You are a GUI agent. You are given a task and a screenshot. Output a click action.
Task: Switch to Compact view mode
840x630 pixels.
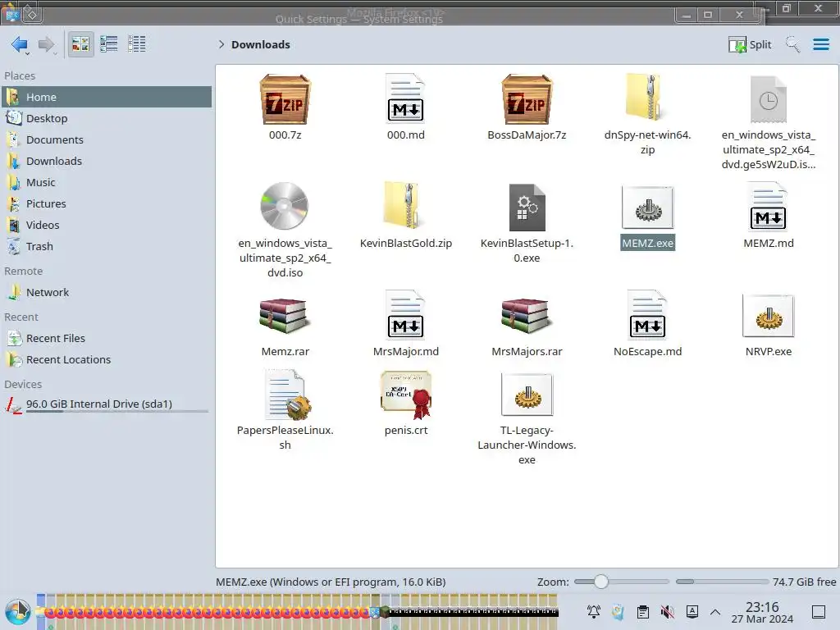(109, 44)
